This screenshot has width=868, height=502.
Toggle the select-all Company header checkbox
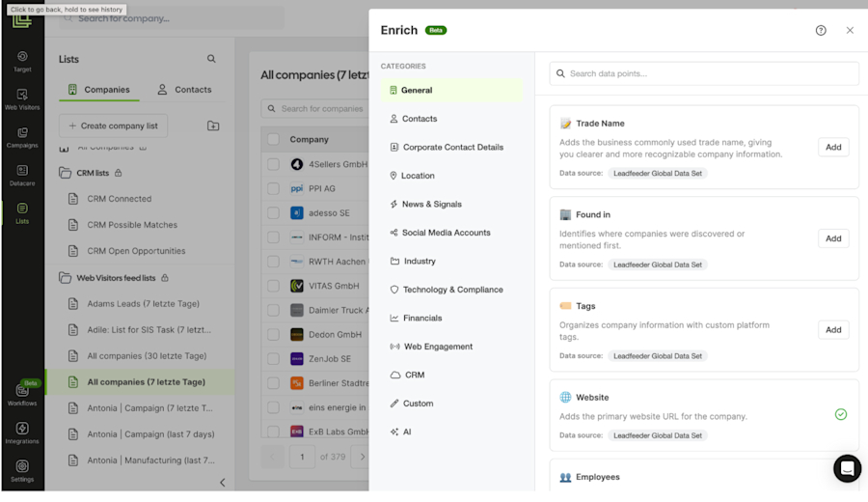(x=273, y=139)
